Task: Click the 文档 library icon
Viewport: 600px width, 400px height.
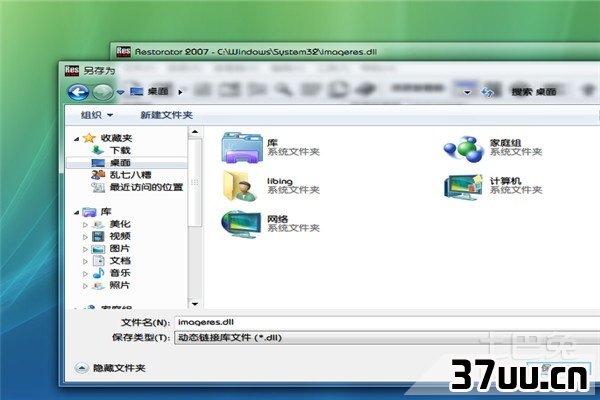Action: coord(98,261)
